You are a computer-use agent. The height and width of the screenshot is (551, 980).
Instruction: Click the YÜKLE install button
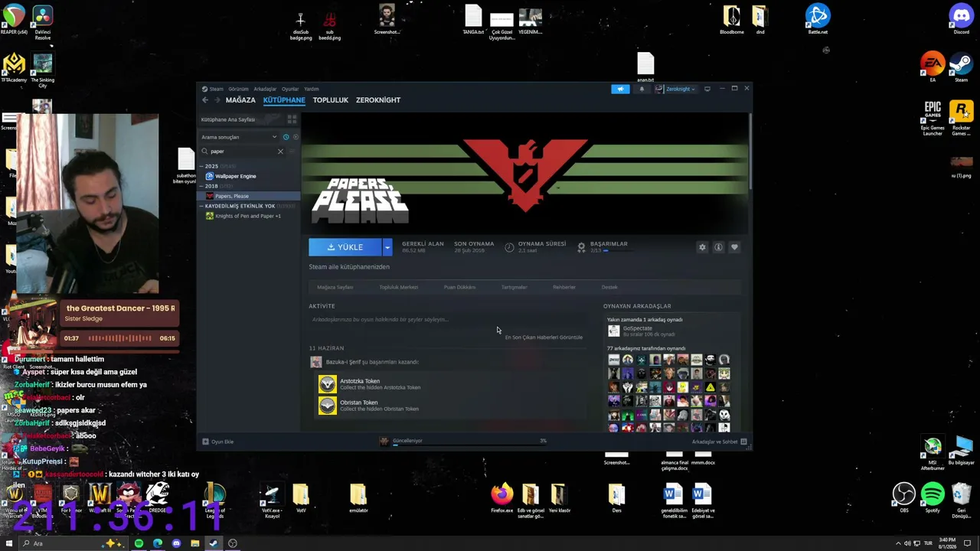(x=345, y=247)
